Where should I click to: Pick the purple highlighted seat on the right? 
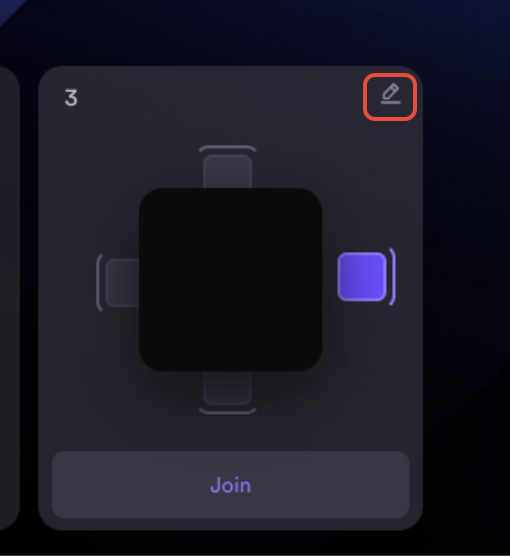tap(362, 277)
